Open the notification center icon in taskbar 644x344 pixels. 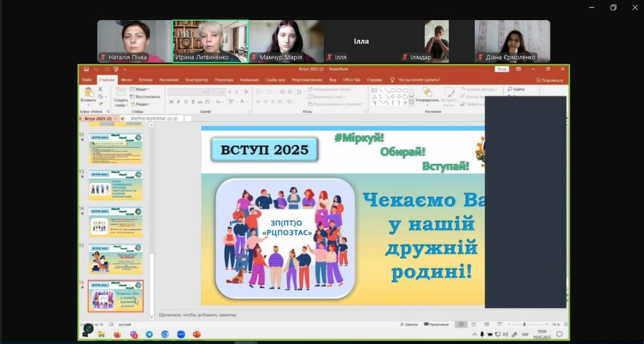559,334
